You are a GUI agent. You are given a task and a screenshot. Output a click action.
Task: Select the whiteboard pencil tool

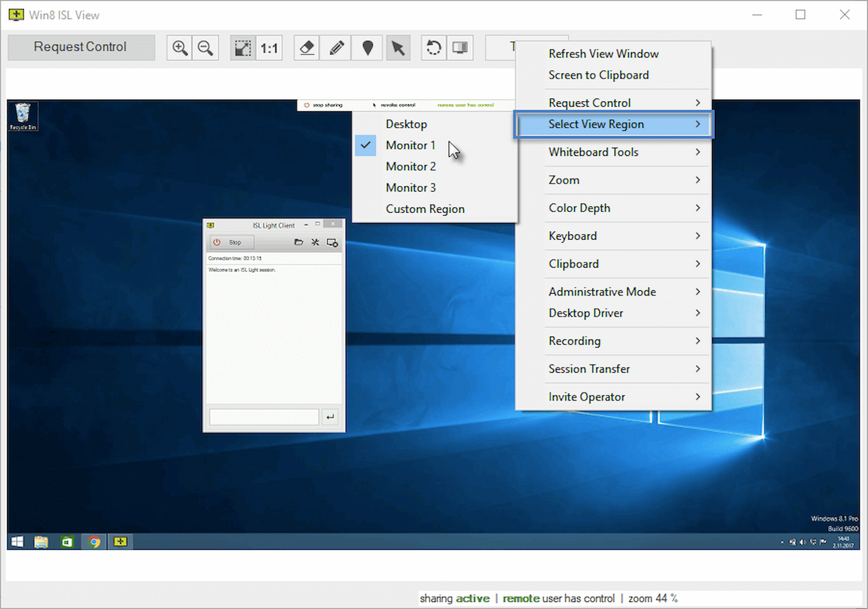point(337,48)
